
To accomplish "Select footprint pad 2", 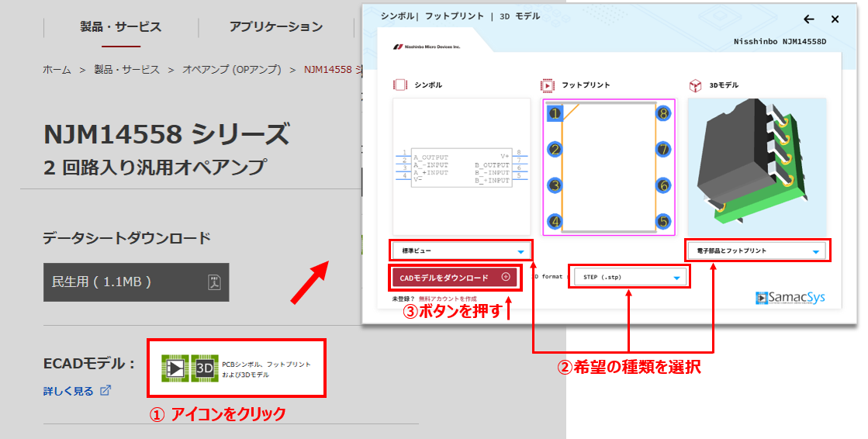I will [x=555, y=150].
